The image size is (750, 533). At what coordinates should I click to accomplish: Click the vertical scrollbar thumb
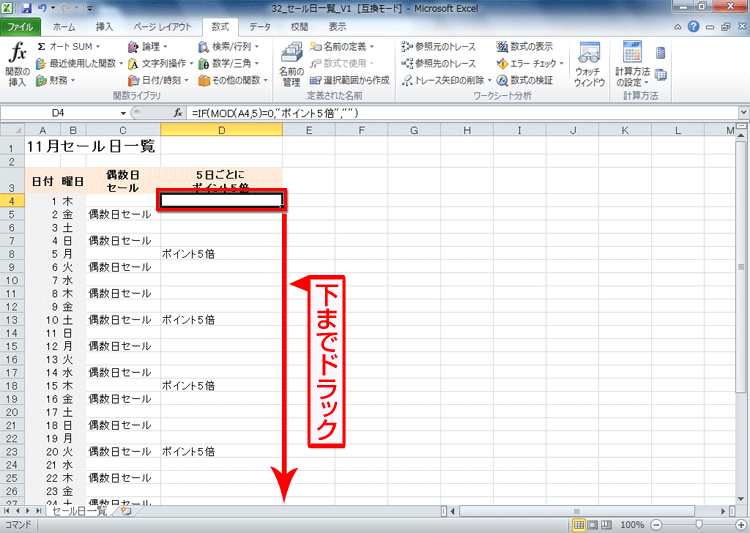click(x=741, y=267)
